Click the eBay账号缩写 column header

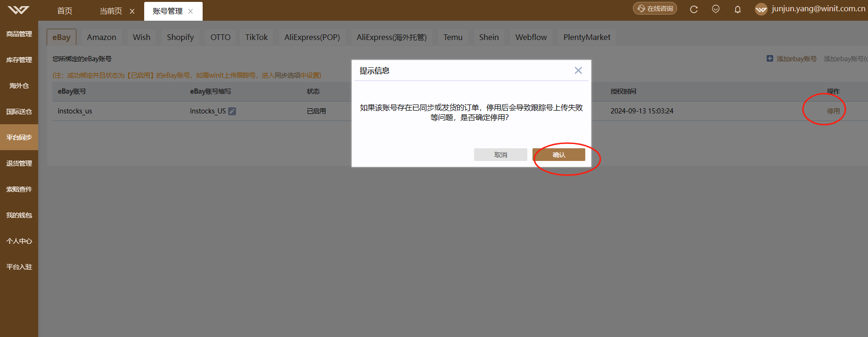210,91
